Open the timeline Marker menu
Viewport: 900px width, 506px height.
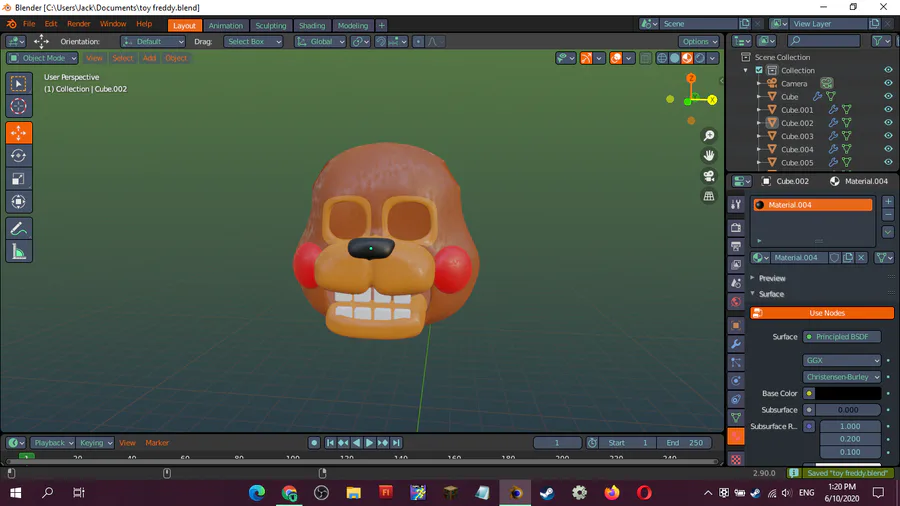(157, 443)
